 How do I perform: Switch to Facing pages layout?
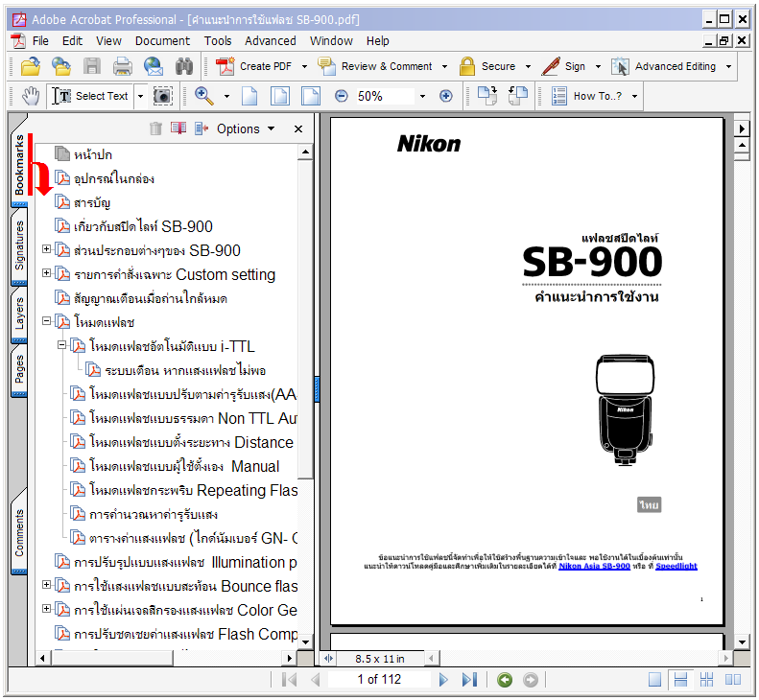click(733, 680)
